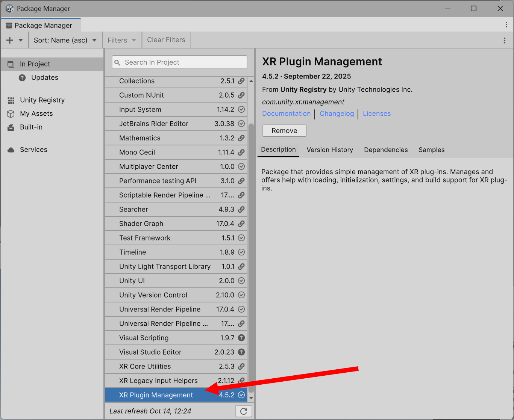Image resolution: width=514 pixels, height=420 pixels.
Task: Click the Mathematics link icon
Action: [241, 138]
